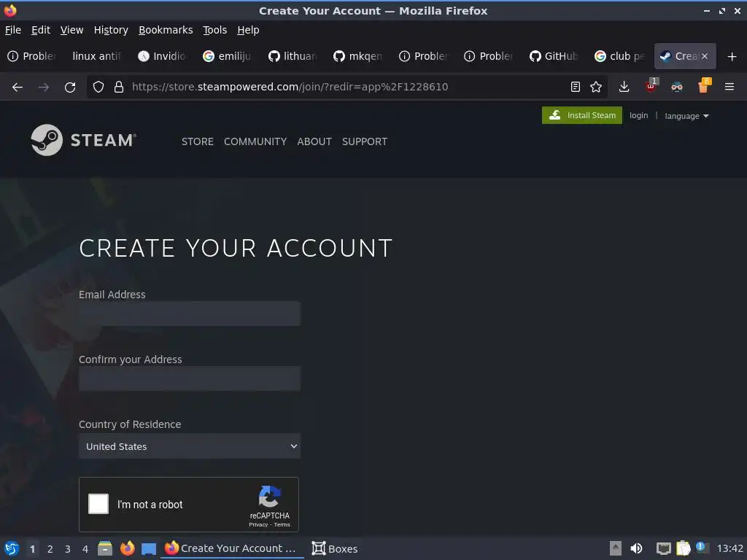View site security padlock info

click(x=119, y=87)
